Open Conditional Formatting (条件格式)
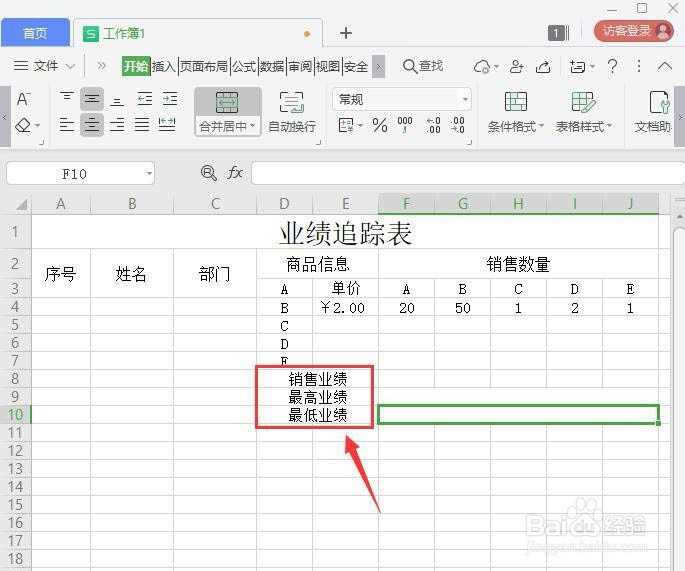Screen dimensions: 685x571 tap(516, 112)
